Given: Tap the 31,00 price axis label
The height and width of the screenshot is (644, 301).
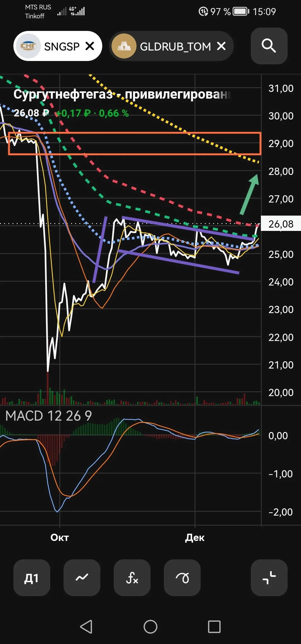Looking at the screenshot, I should tap(281, 88).
